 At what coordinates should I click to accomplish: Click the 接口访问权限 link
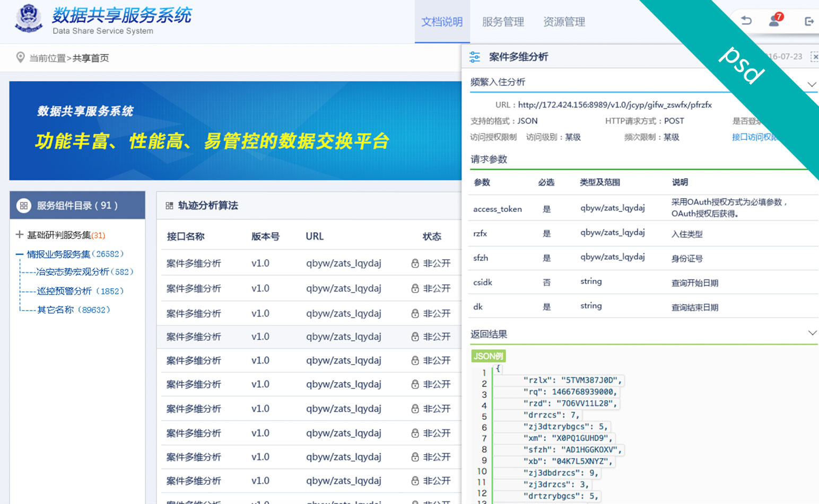tap(754, 137)
